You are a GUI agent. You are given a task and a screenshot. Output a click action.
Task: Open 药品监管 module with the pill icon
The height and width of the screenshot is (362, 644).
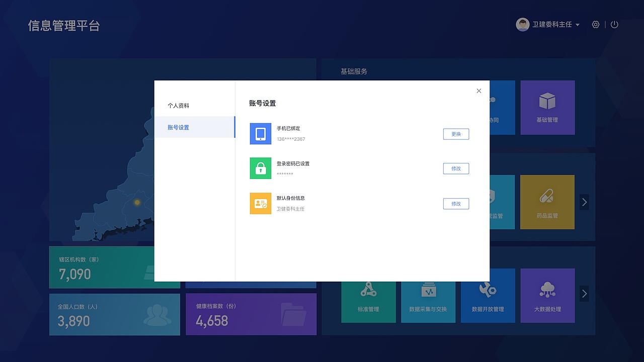tap(547, 202)
